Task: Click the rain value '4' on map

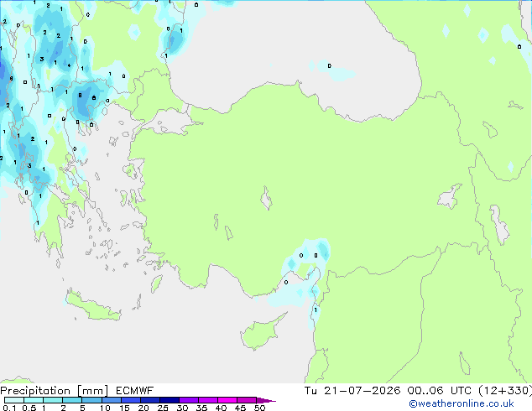Action: (69, 65)
